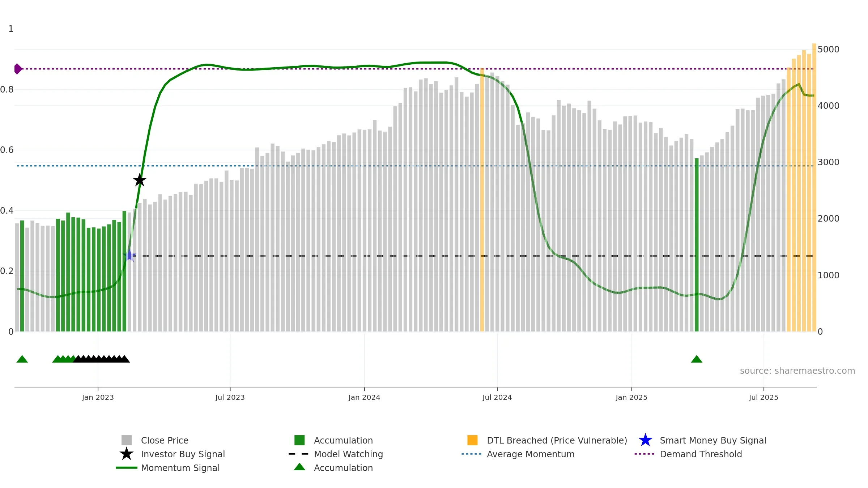Click the Jul 2023 axis label
This screenshot has width=868, height=488.
pyautogui.click(x=230, y=398)
